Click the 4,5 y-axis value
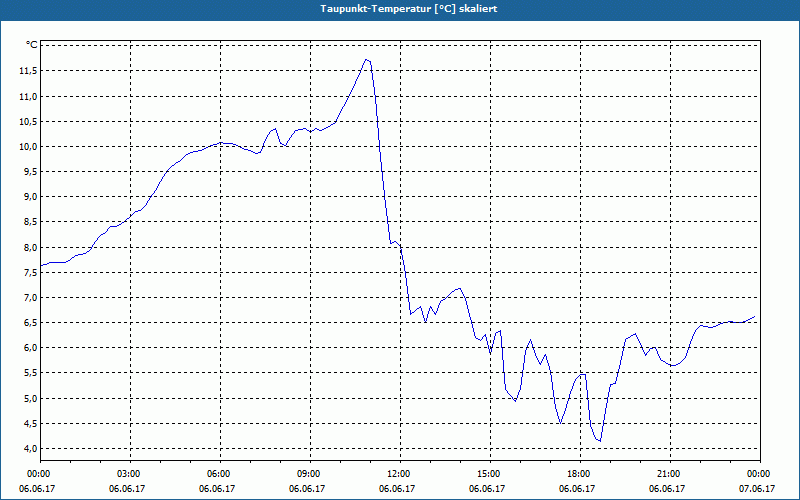 coord(30,423)
